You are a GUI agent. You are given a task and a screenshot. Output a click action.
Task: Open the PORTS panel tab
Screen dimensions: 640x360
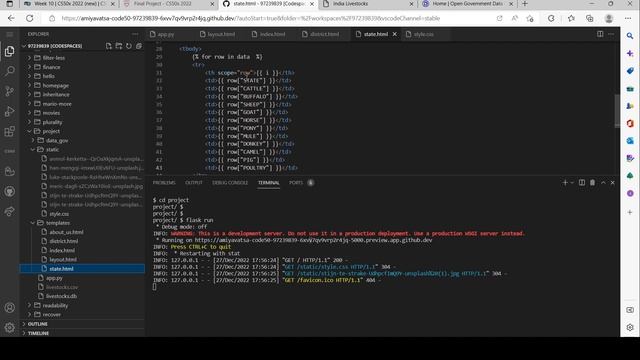pos(296,183)
